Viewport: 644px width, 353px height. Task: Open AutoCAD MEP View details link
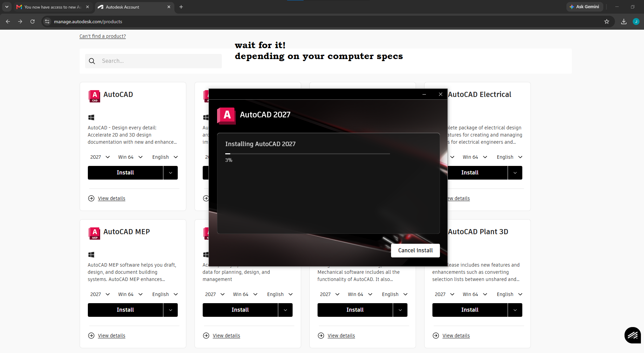point(111,336)
